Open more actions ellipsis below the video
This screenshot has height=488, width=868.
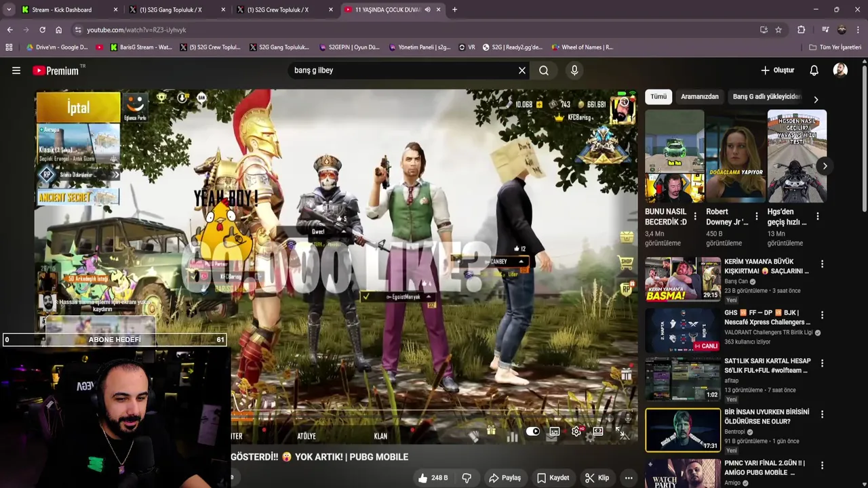pos(629,478)
